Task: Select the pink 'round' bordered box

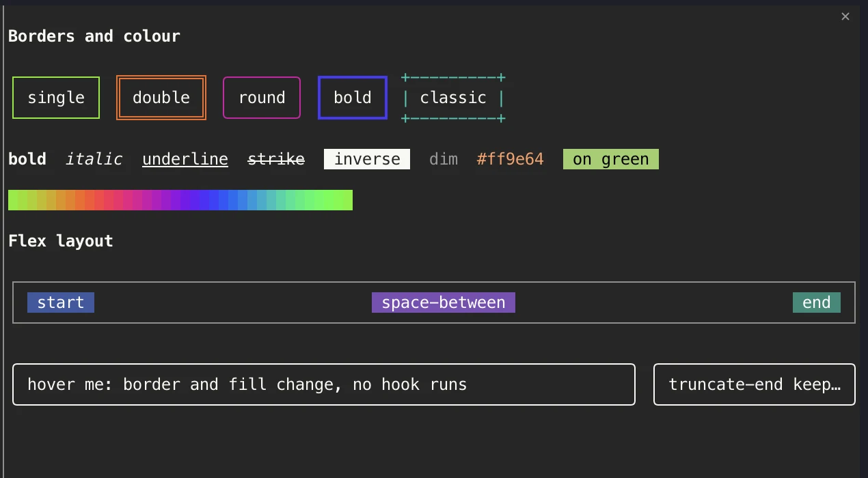Action: [262, 98]
